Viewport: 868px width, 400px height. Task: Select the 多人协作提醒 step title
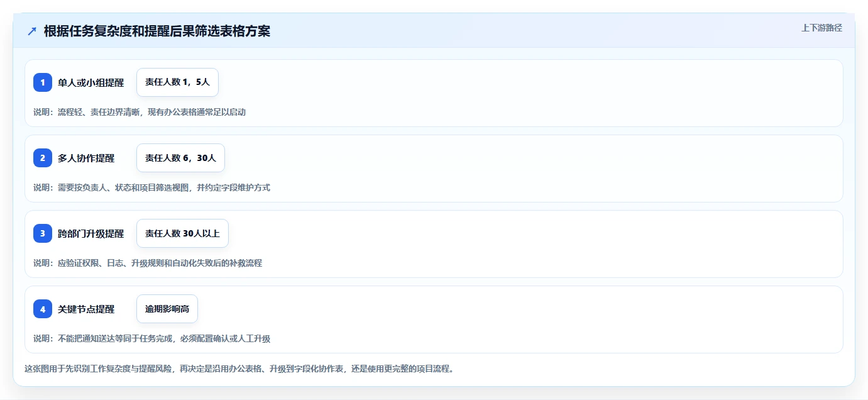click(x=86, y=158)
